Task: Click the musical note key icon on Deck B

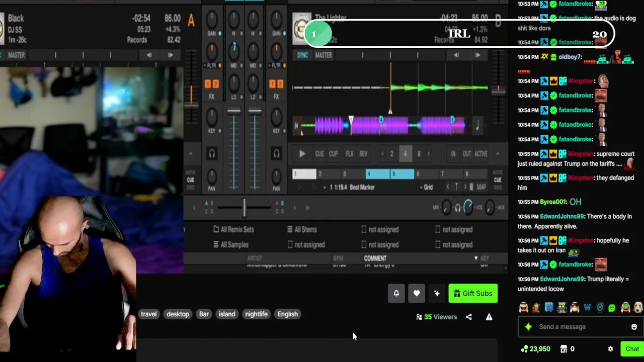Action: coord(477,126)
